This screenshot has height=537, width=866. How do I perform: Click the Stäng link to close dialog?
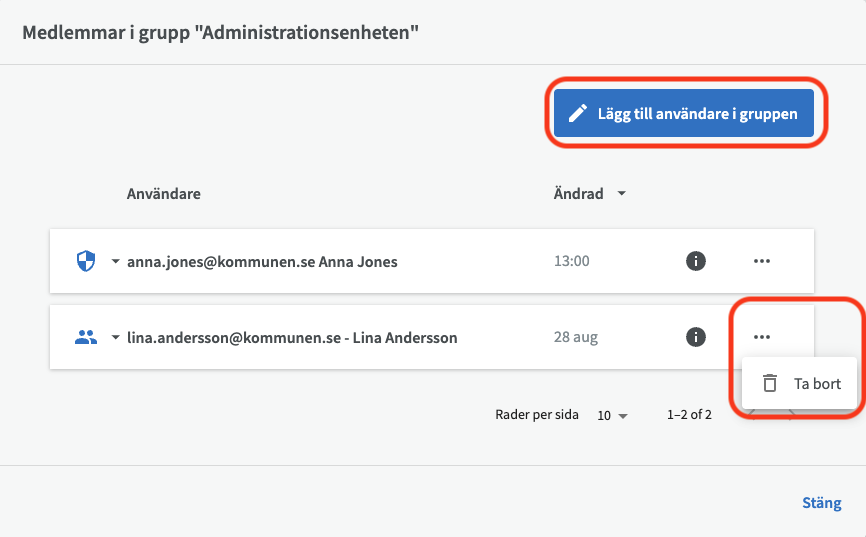point(821,503)
